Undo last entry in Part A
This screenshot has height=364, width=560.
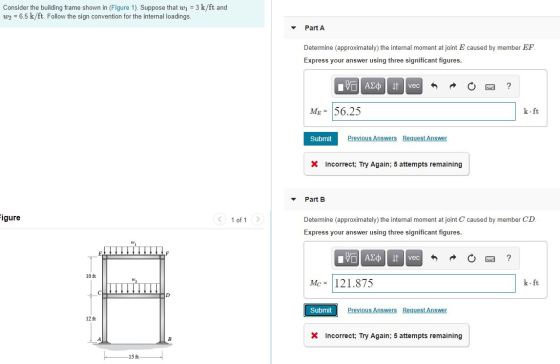434,86
